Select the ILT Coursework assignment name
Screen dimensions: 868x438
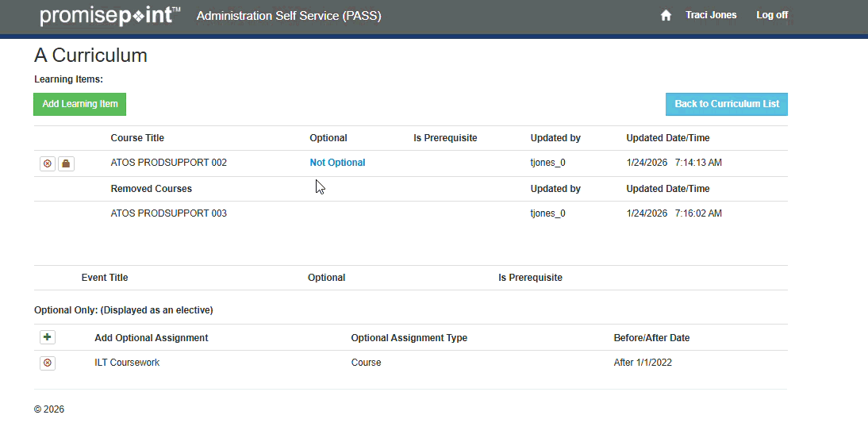[127, 363]
